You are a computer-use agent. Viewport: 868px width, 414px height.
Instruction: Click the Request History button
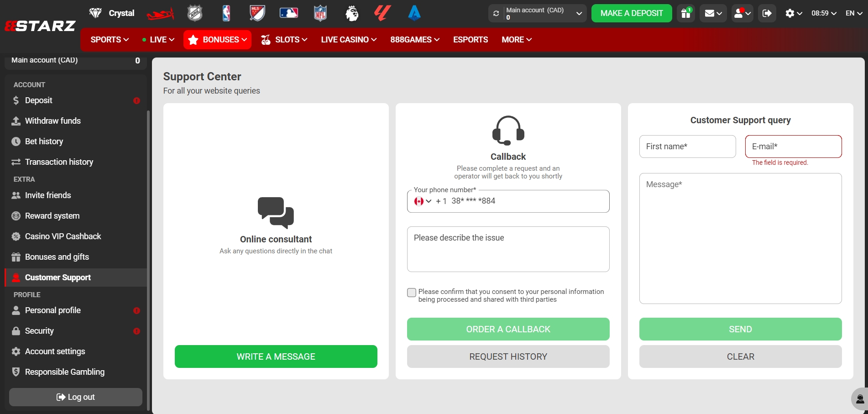[x=508, y=356]
